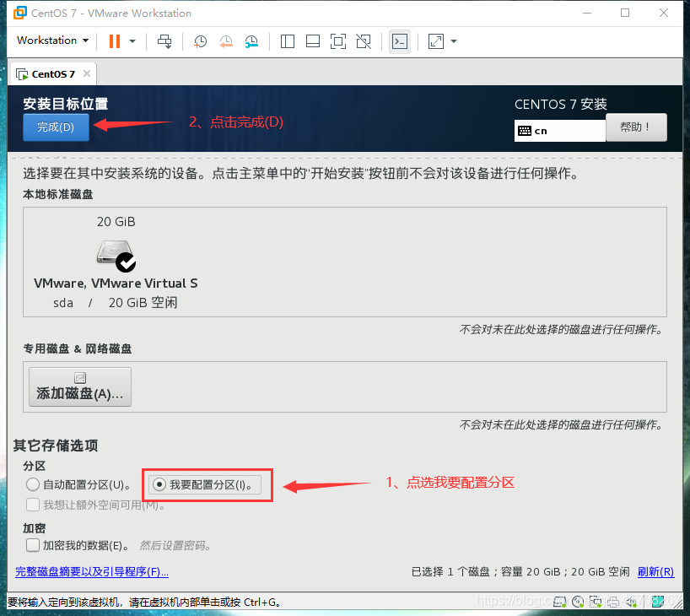Viewport: 690px width, 616px height.
Task: Toggle the library sidebar view icon
Action: coord(288,41)
